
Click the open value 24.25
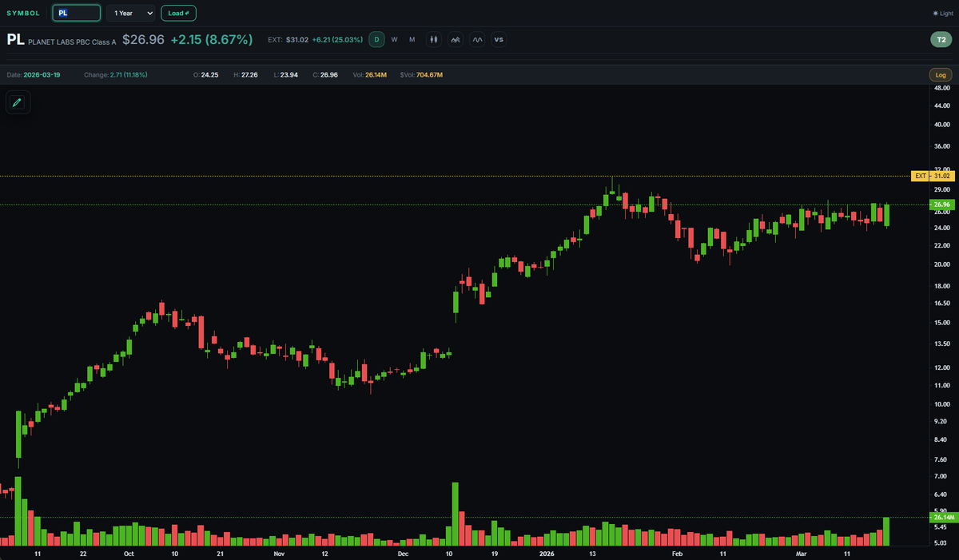point(209,74)
